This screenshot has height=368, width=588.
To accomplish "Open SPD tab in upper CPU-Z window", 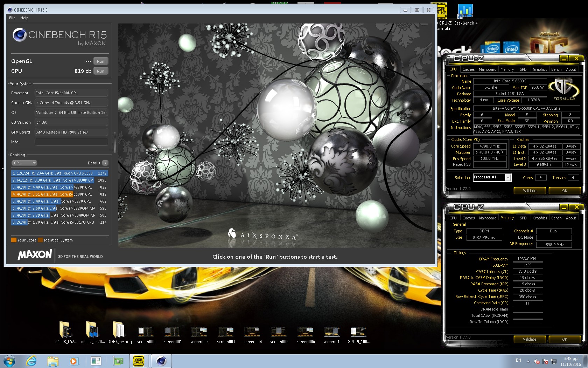I will [523, 69].
